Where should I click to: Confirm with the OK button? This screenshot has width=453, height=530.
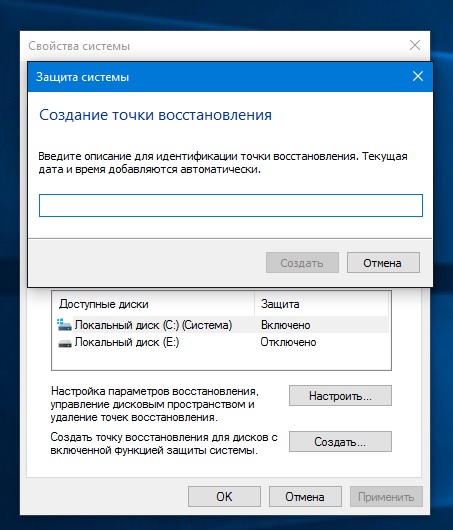coord(224,497)
